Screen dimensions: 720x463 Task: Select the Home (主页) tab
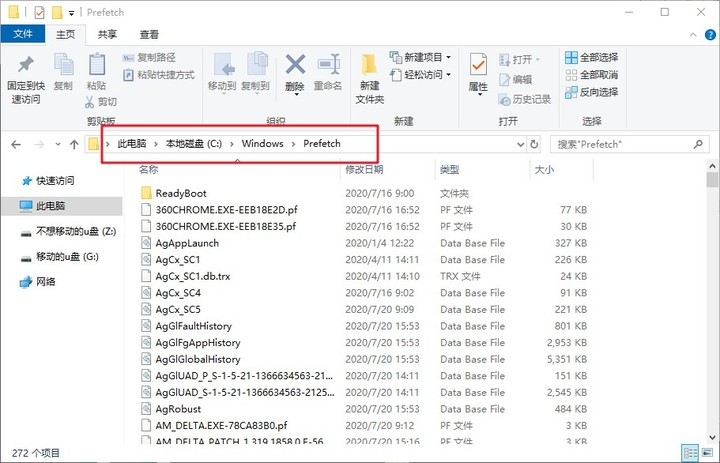66,34
